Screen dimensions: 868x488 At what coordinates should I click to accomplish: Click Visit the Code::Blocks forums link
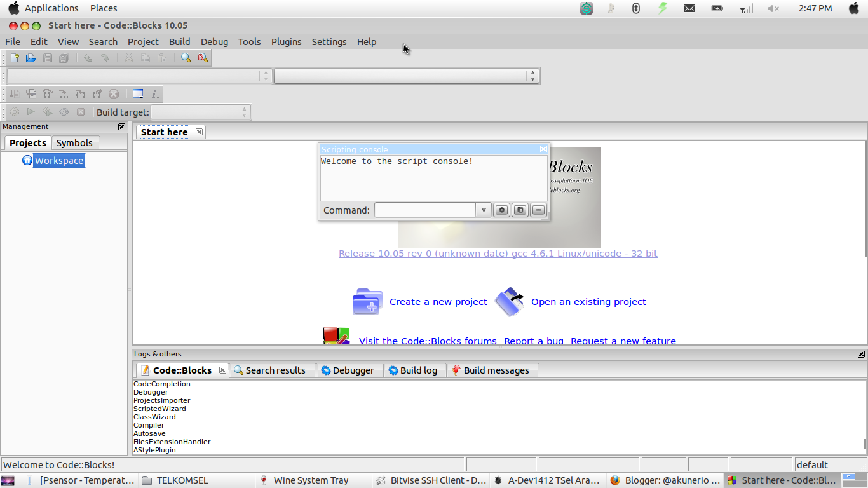[428, 341]
